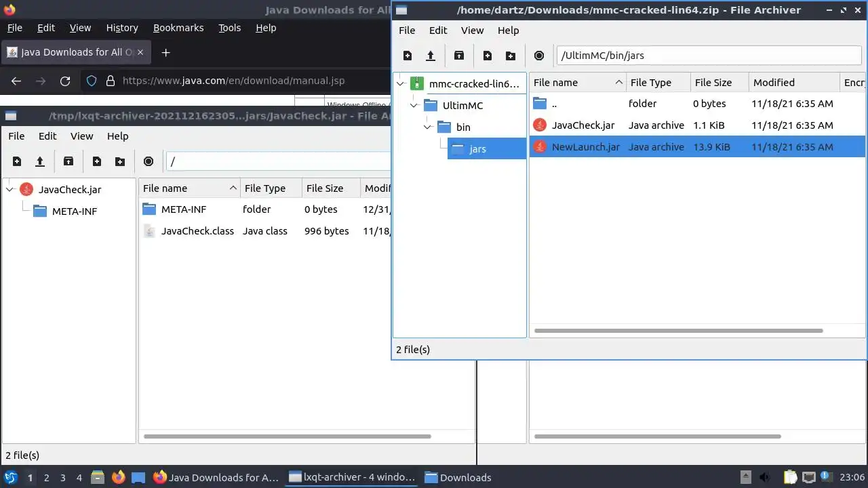The width and height of the screenshot is (868, 488).
Task: Click Open archive icon in zip archiver toolbar
Action: point(430,56)
